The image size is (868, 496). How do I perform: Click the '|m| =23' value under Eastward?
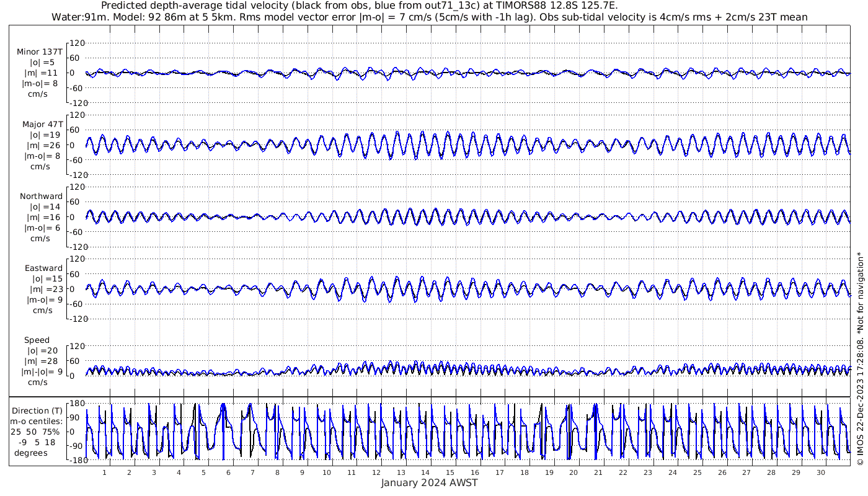coord(45,290)
